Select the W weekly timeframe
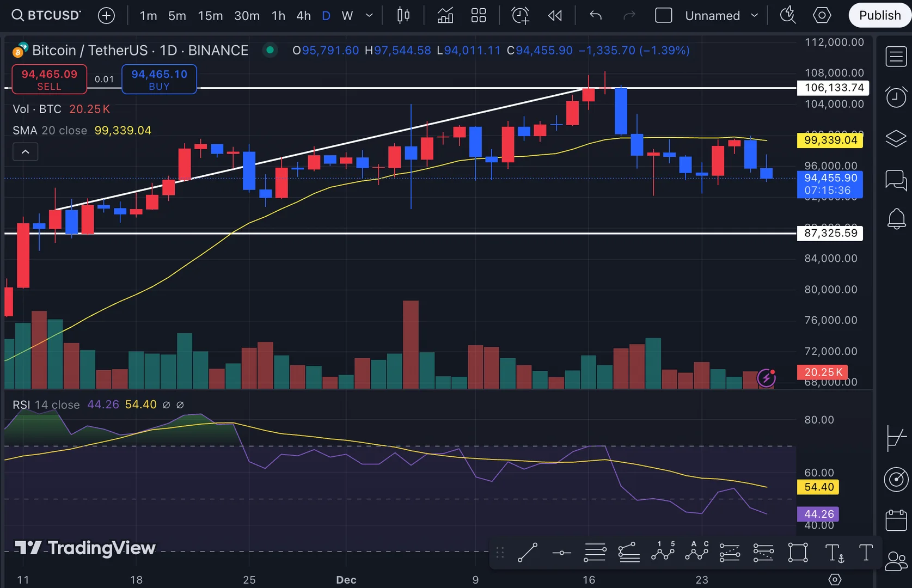 pyautogui.click(x=347, y=16)
